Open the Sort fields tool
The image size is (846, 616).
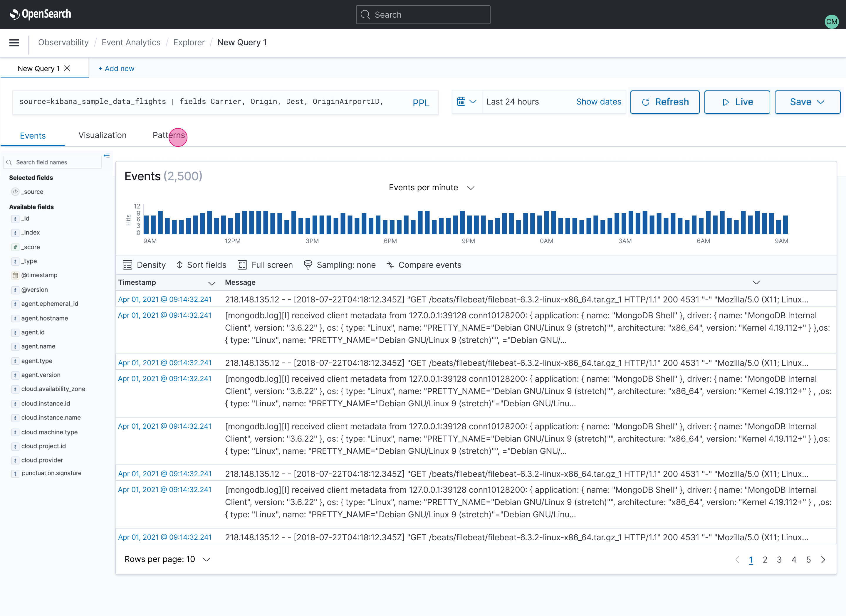(x=201, y=265)
